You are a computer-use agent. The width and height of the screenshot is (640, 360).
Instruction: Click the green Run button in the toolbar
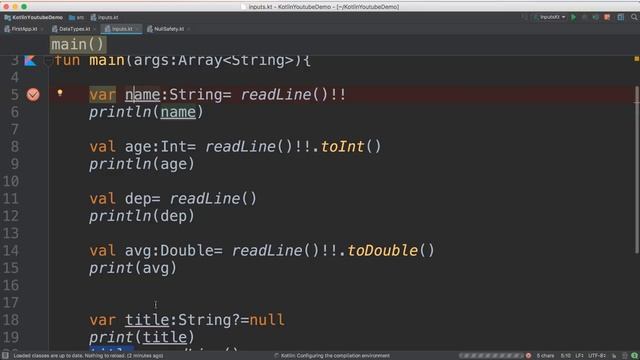(x=573, y=17)
